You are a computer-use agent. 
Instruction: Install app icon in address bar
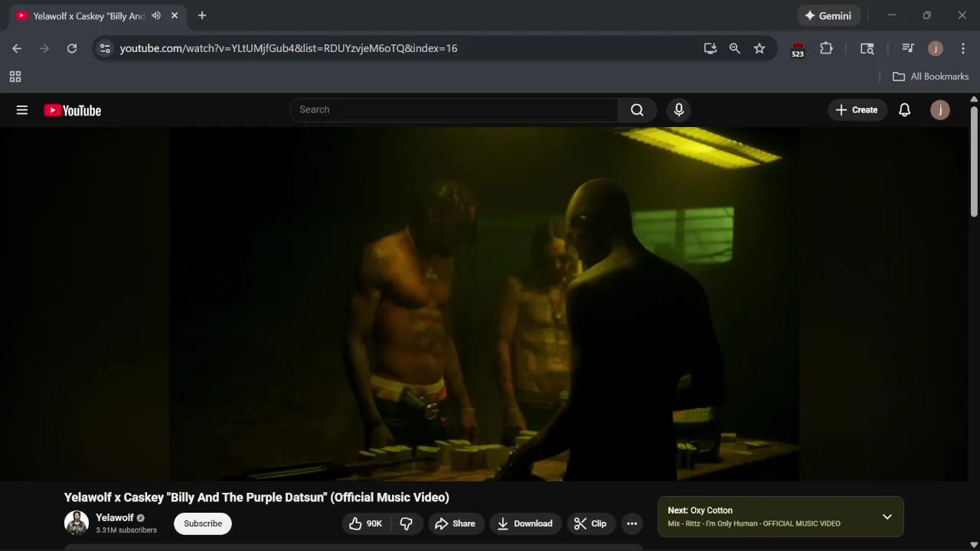click(x=710, y=48)
